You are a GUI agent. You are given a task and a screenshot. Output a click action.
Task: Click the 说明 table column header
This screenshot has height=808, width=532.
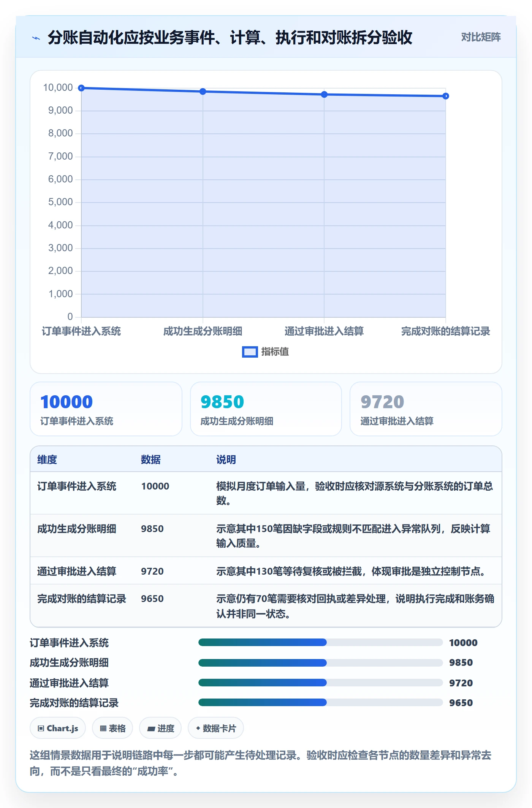click(x=226, y=460)
